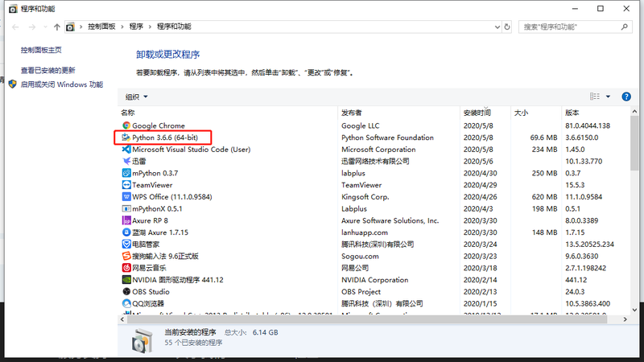Click publisher Axure Software Solutions, Inc.
This screenshot has width=644, height=362.
[x=390, y=220]
